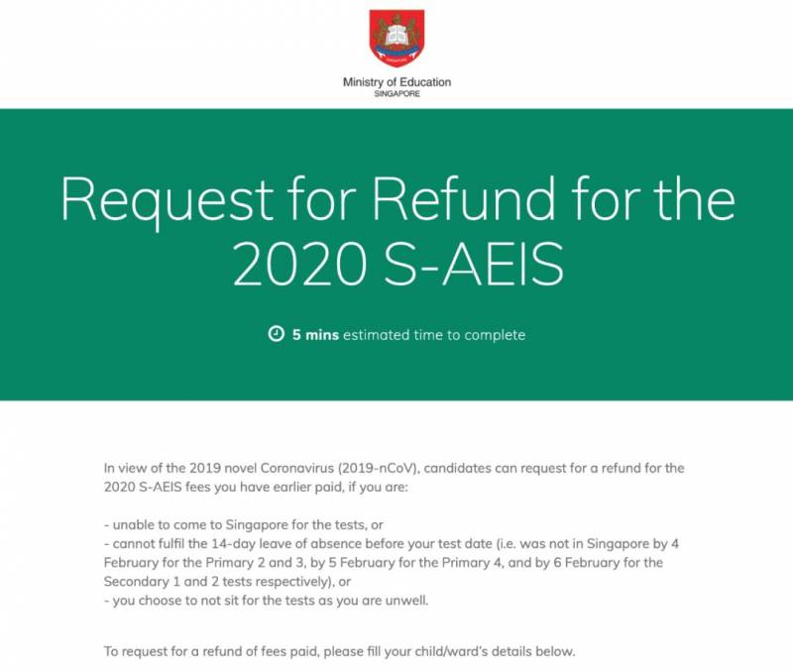Click the "2020 S-AEIS fees you have earlier paid" line
The height and width of the screenshot is (672, 793).
coord(228,485)
